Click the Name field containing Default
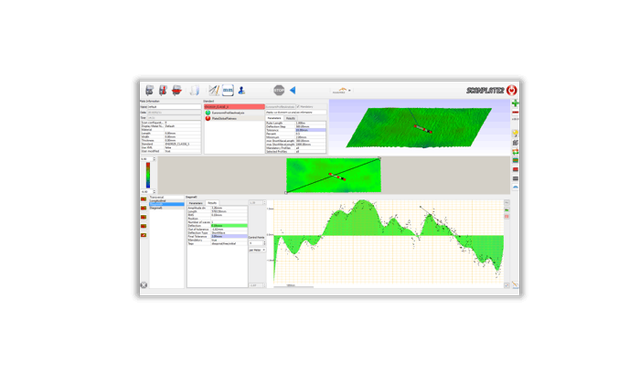Image resolution: width=640 pixels, height=376 pixels. (x=174, y=107)
